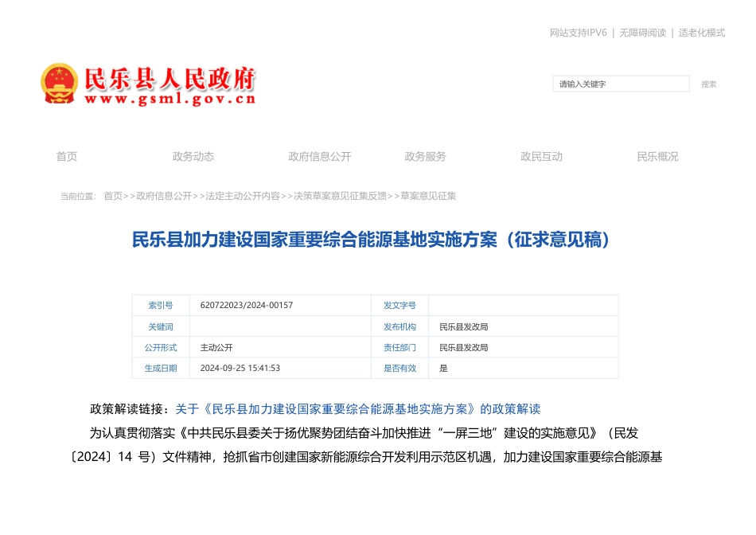Select the 政务服务 navigation item

pyautogui.click(x=425, y=157)
